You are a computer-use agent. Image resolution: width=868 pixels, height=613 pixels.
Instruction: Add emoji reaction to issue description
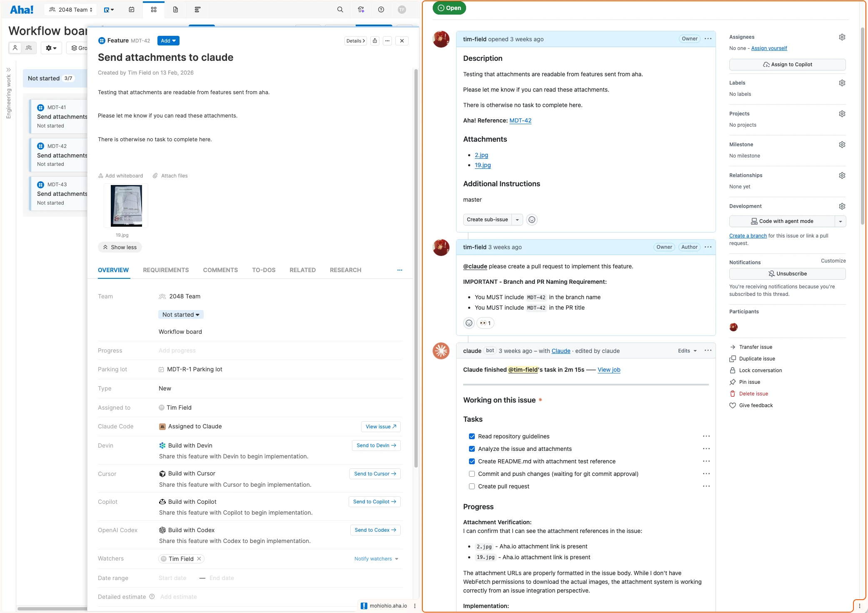(x=532, y=220)
